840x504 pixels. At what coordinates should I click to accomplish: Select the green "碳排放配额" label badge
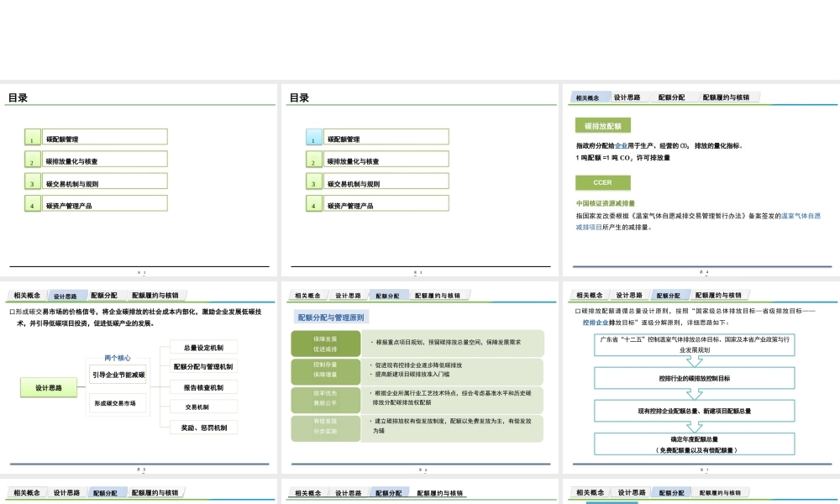(602, 125)
